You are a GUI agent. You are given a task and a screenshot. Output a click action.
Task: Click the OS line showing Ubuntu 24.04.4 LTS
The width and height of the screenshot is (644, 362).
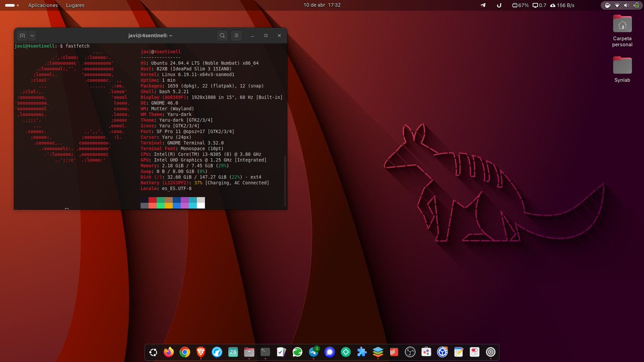[200, 63]
